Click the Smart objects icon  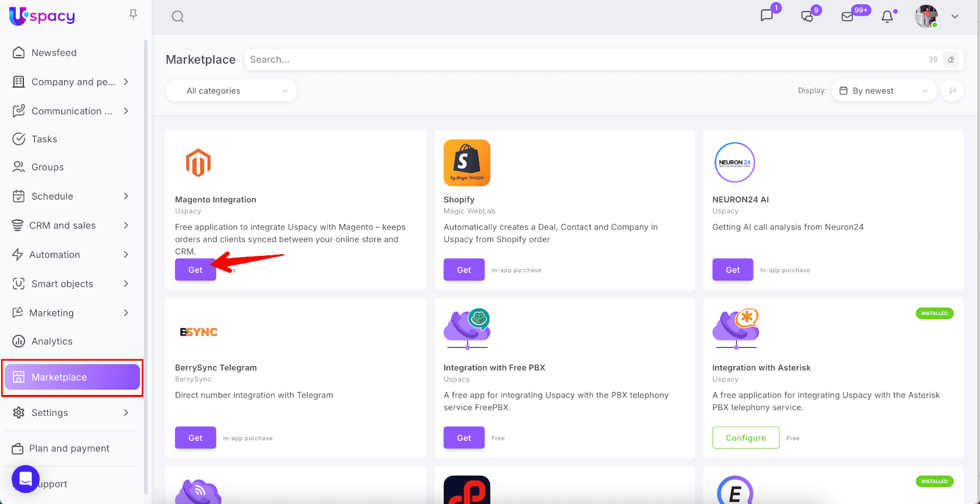pyautogui.click(x=19, y=284)
